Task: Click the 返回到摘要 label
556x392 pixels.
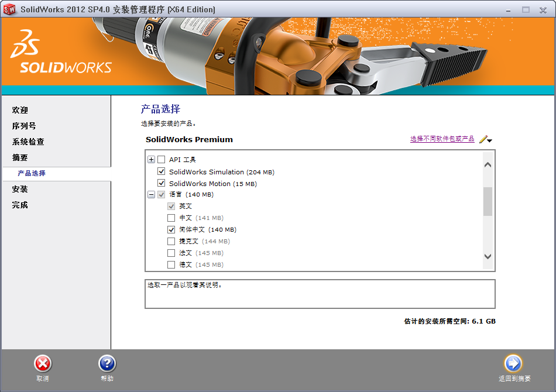Action: tap(514, 379)
